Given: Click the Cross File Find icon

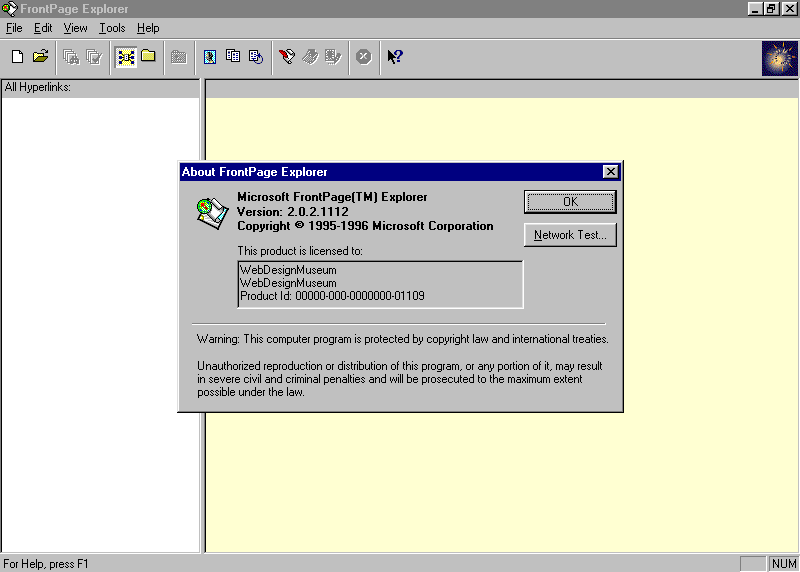Looking at the screenshot, I should 71,57.
